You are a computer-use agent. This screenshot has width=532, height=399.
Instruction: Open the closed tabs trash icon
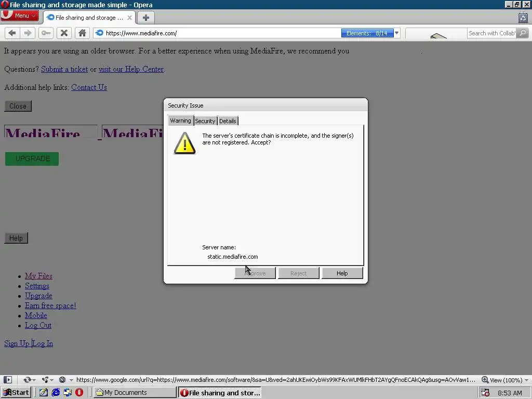(x=523, y=17)
